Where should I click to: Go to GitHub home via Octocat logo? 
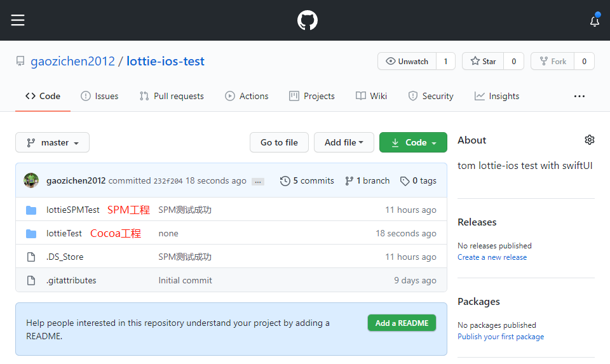[x=308, y=20]
